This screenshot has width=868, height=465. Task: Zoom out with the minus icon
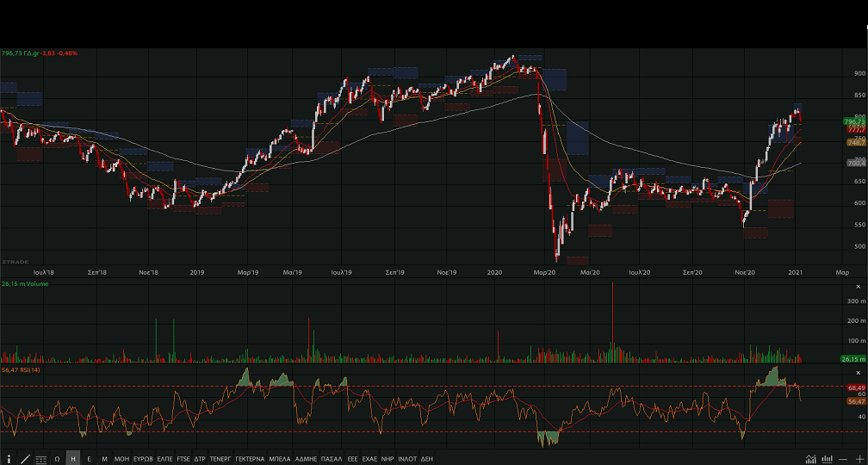point(844,459)
